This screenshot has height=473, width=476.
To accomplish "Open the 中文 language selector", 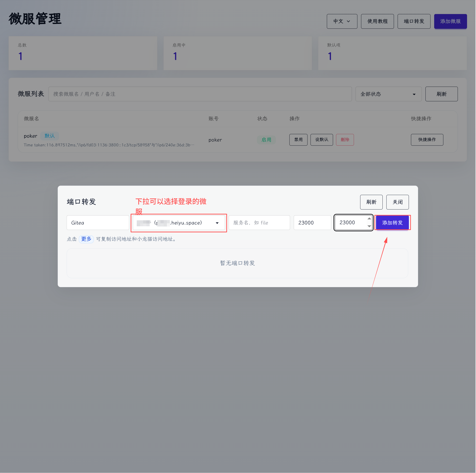I will click(x=342, y=21).
